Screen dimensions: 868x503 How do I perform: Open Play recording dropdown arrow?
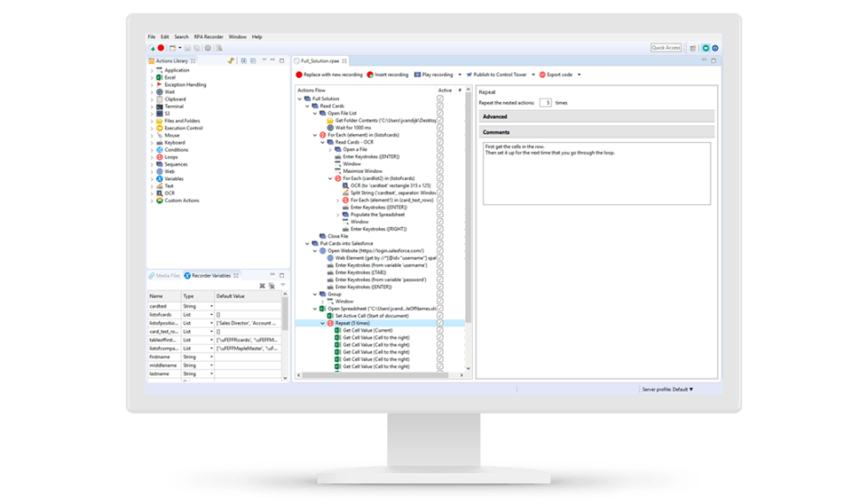459,75
